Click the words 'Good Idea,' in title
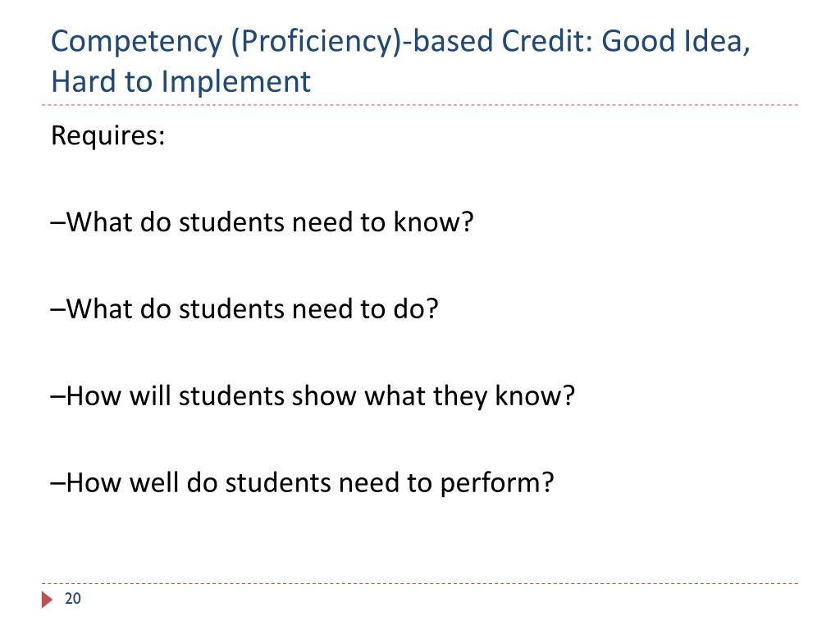Viewport: 840px width, 630px height. [x=676, y=42]
